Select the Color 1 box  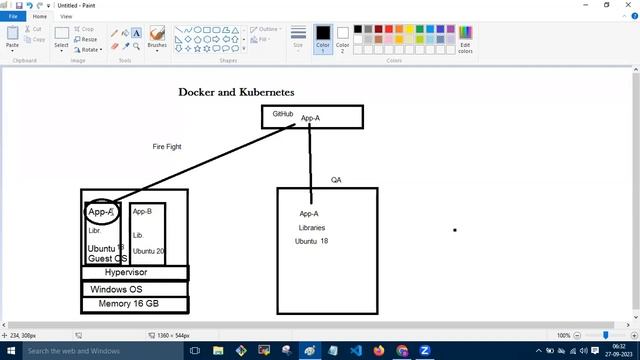[x=323, y=39]
